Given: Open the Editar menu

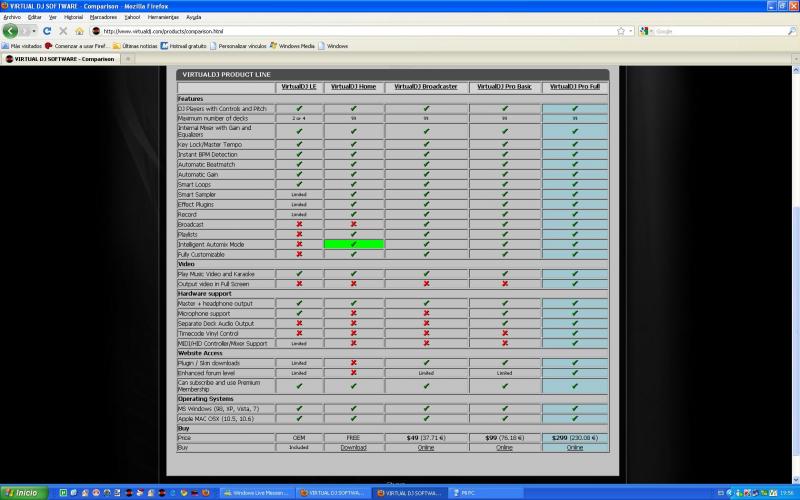Looking at the screenshot, I should click(x=35, y=17).
